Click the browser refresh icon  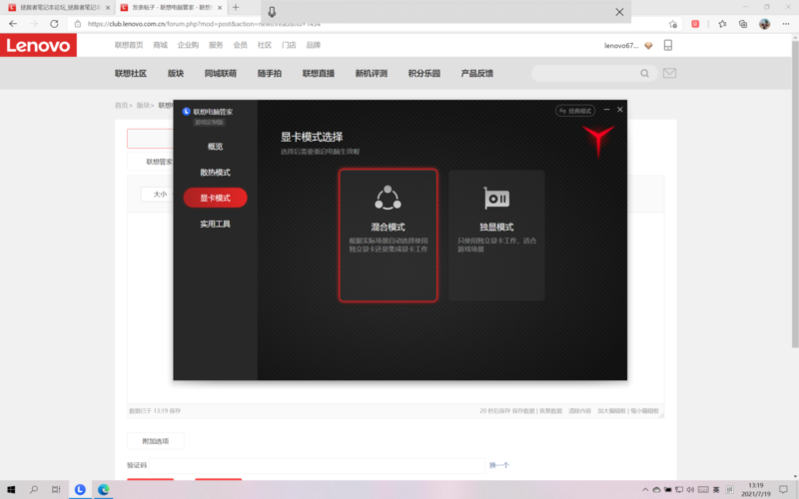[54, 24]
